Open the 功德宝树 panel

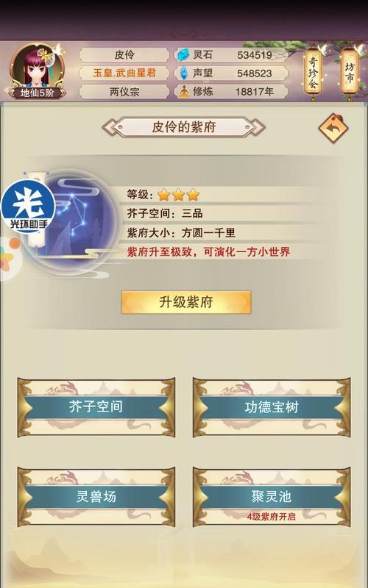coord(272,407)
